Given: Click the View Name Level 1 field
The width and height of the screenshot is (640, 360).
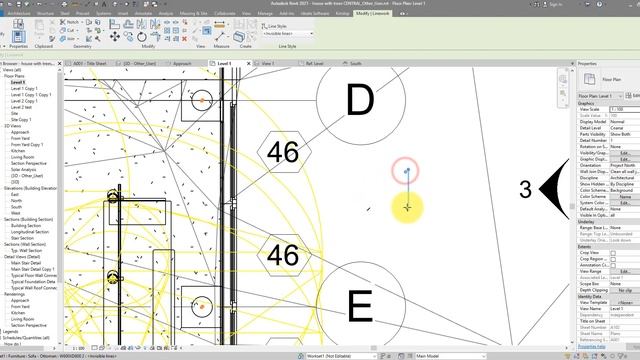Looking at the screenshot, I should 624,309.
